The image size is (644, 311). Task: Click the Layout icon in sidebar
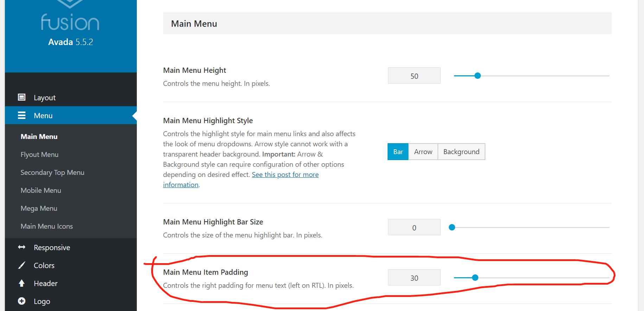[22, 97]
